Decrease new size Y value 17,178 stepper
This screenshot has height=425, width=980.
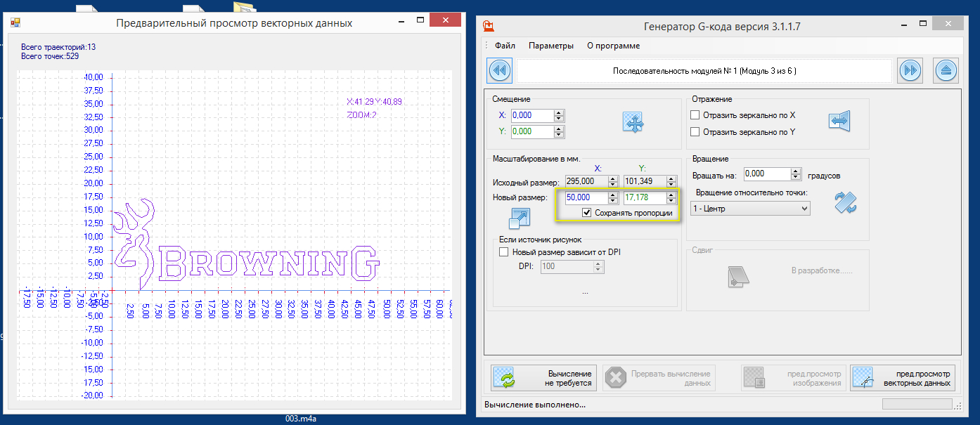671,201
